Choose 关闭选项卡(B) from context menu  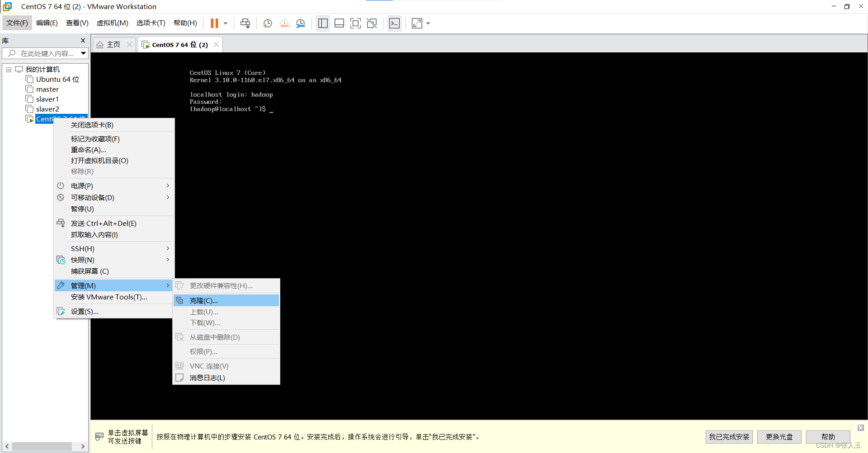[x=114, y=125]
